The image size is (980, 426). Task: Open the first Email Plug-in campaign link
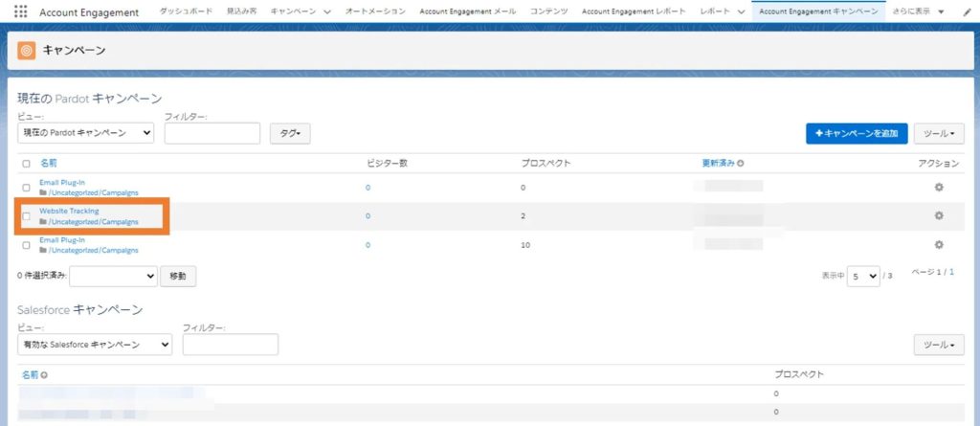(x=62, y=182)
